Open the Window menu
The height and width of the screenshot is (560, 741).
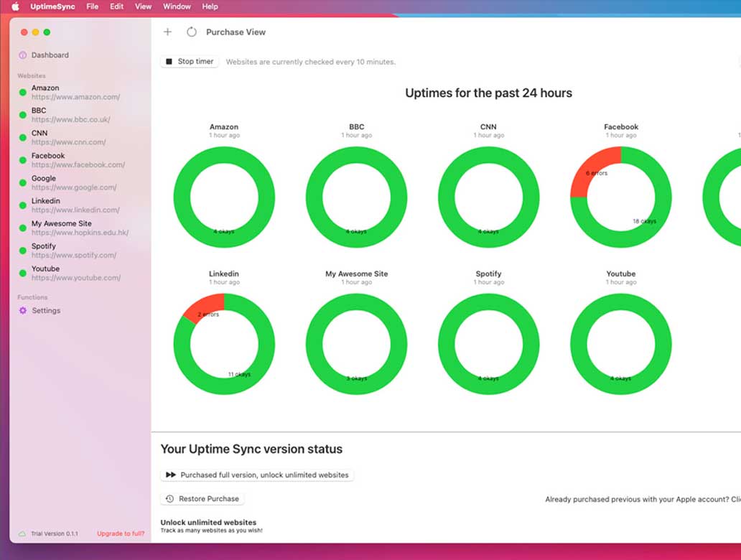pyautogui.click(x=177, y=6)
